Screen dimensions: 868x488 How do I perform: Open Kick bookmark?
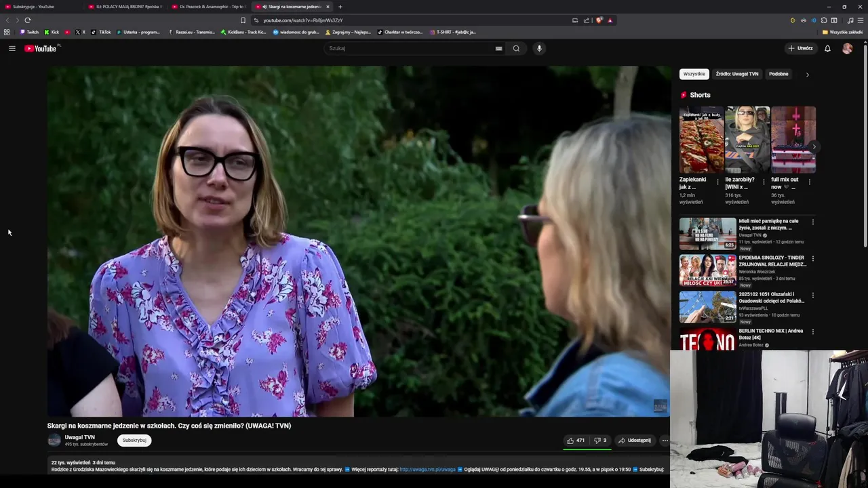coord(52,32)
